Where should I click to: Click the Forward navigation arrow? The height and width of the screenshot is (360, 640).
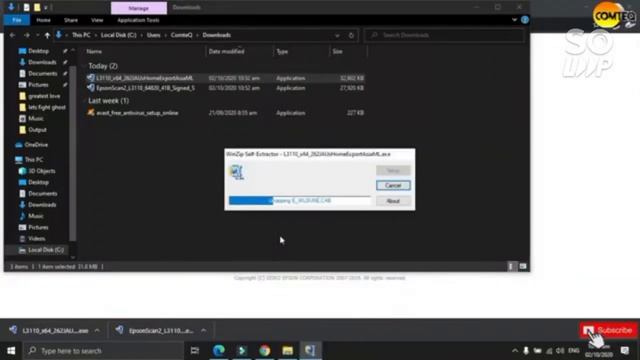[x=26, y=36]
